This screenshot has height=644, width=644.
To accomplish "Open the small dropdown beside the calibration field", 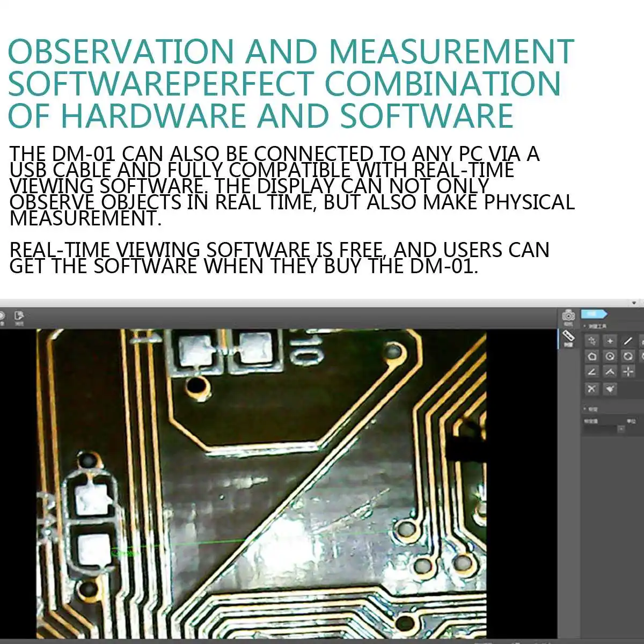I will (621, 429).
